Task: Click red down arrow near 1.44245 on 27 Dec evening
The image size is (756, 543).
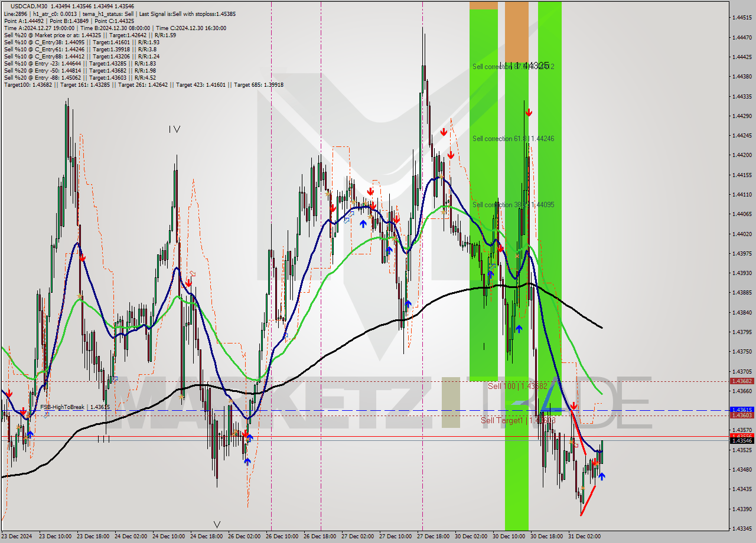Action: coord(443,132)
